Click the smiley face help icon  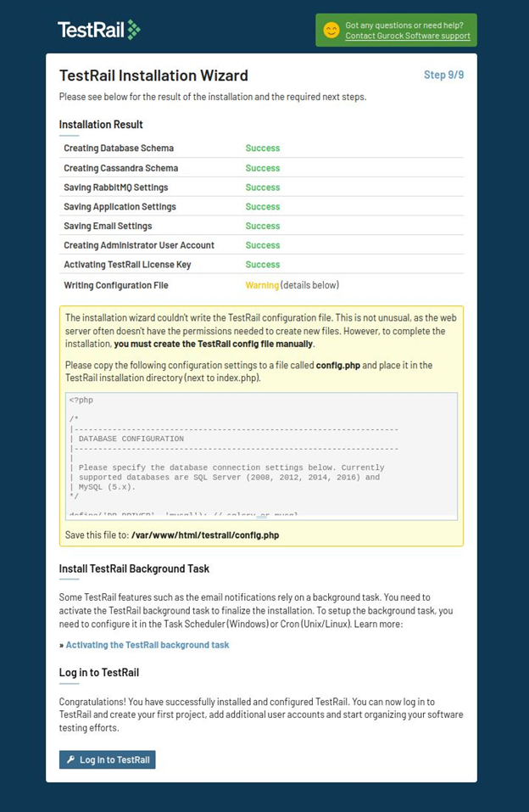coord(331,31)
